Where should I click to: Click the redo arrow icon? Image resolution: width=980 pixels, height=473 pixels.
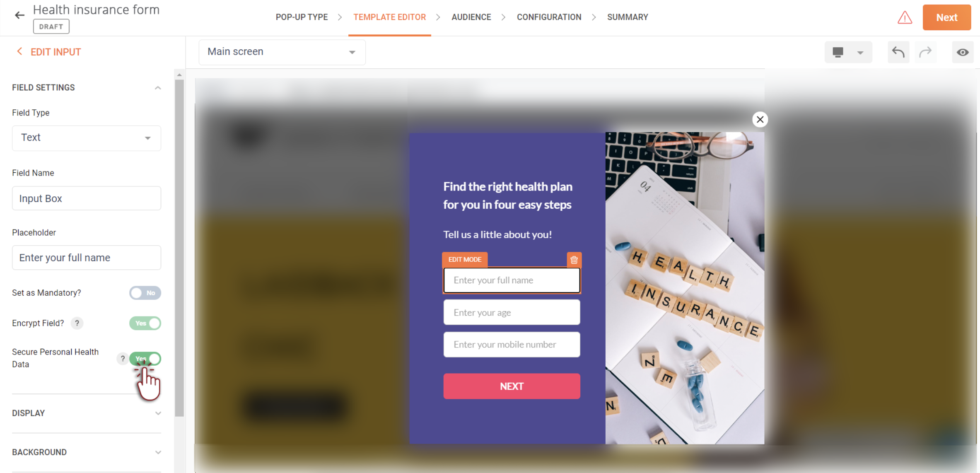click(x=925, y=52)
